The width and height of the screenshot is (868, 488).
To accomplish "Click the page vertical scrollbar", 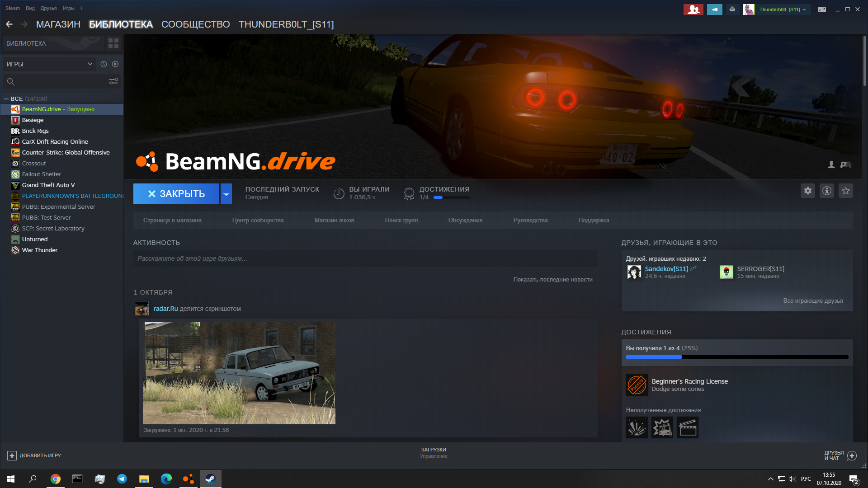I will (x=864, y=61).
